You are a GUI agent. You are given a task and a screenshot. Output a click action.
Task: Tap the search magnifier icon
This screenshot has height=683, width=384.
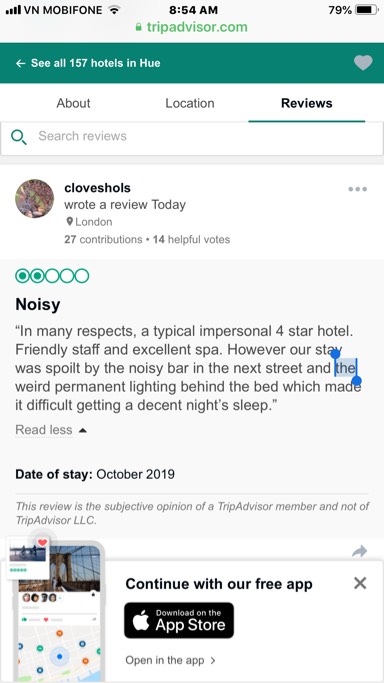point(19,137)
